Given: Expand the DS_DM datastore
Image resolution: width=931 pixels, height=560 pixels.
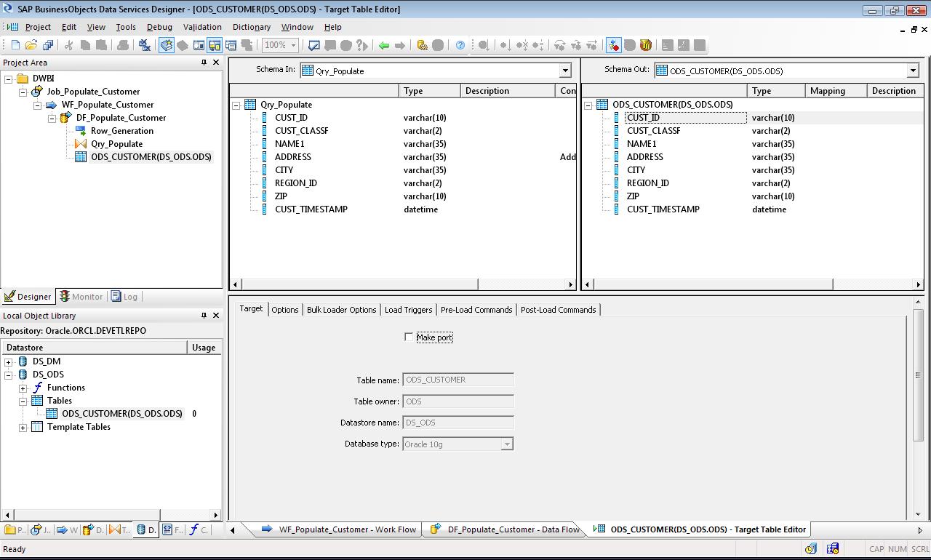Looking at the screenshot, I should pyautogui.click(x=9, y=361).
